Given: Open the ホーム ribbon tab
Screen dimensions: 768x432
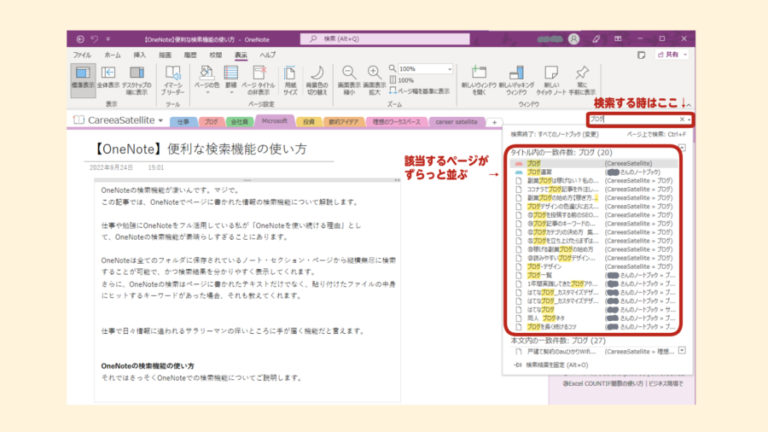Looking at the screenshot, I should 112,55.
